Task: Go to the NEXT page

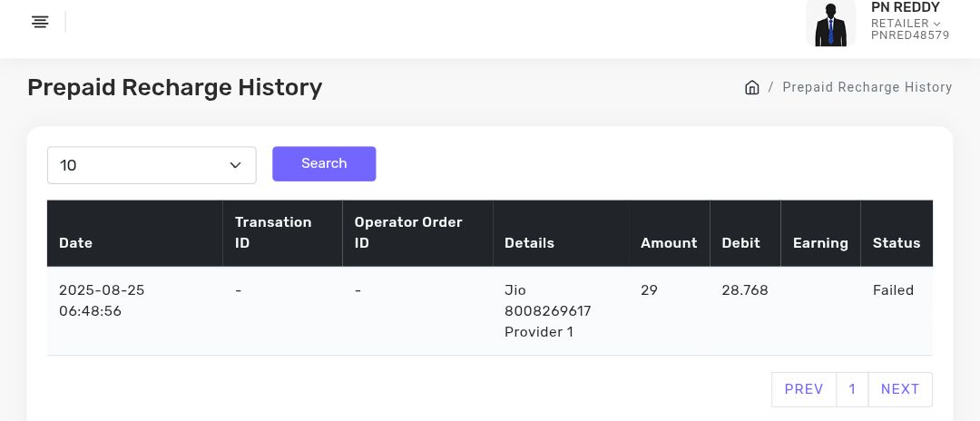Action: click(900, 389)
